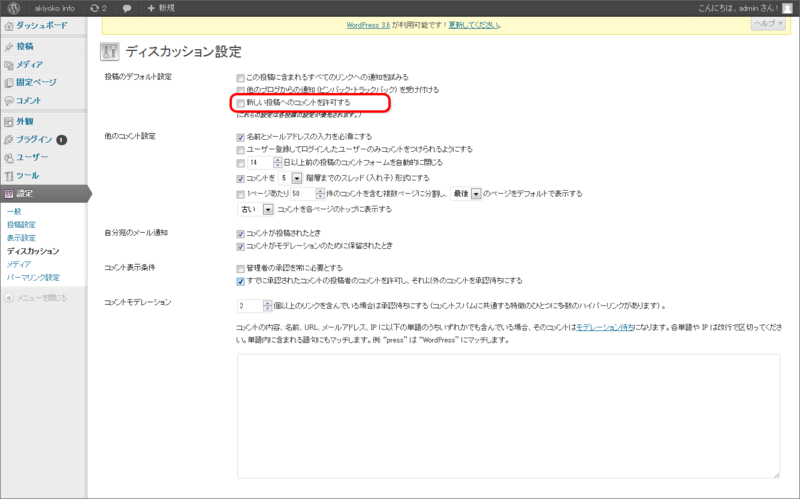
Task: Open メディア settings submenu link
Action: coord(19,264)
